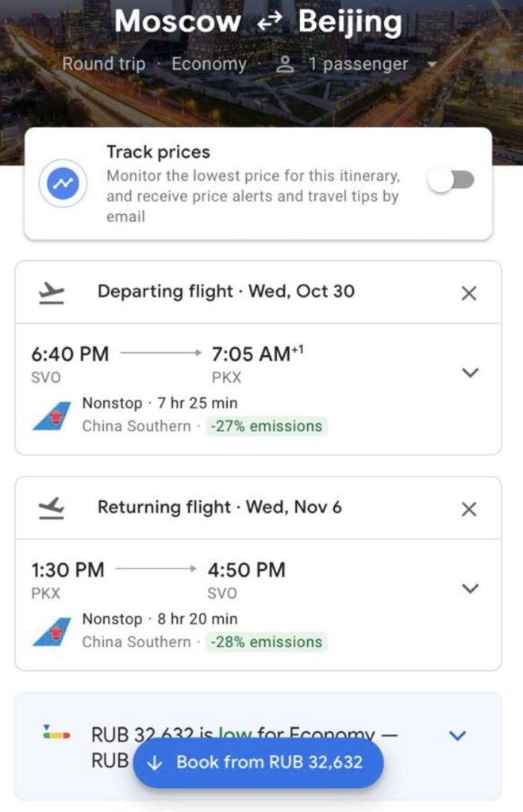Click China Southern logo on returning flight
The image size is (523, 812).
[x=52, y=631]
